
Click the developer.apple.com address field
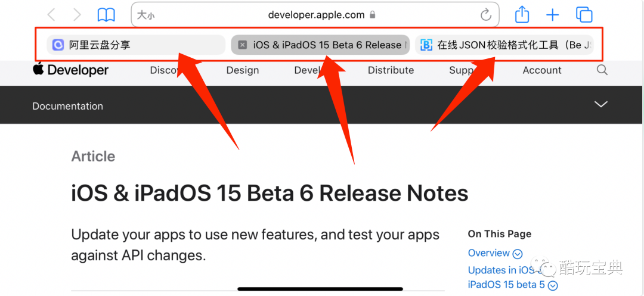(x=315, y=15)
